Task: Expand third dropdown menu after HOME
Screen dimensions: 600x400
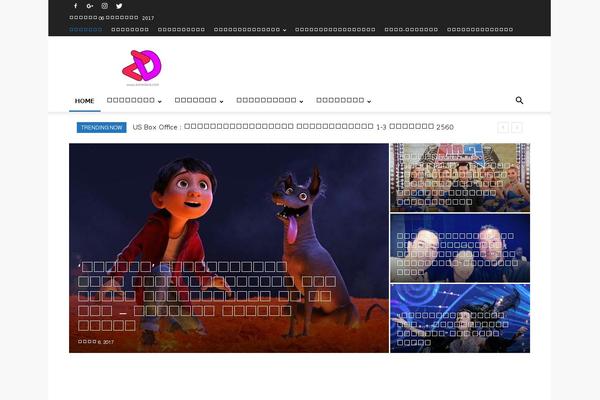Action: (270, 101)
